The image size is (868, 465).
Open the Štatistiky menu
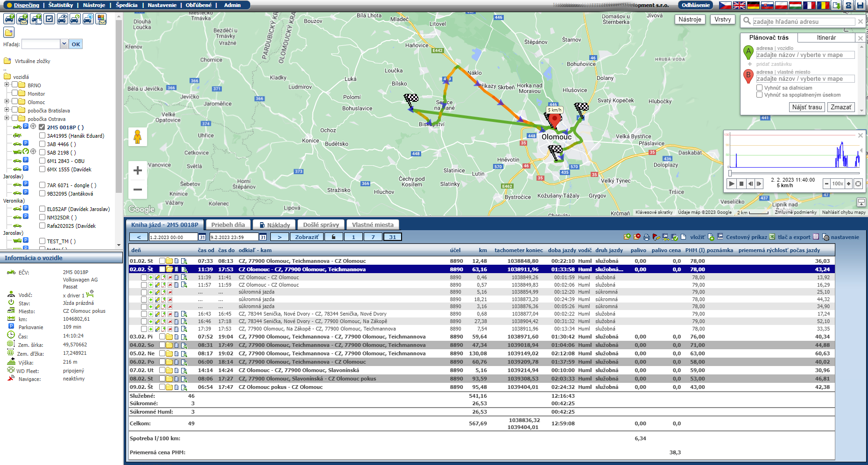point(61,5)
